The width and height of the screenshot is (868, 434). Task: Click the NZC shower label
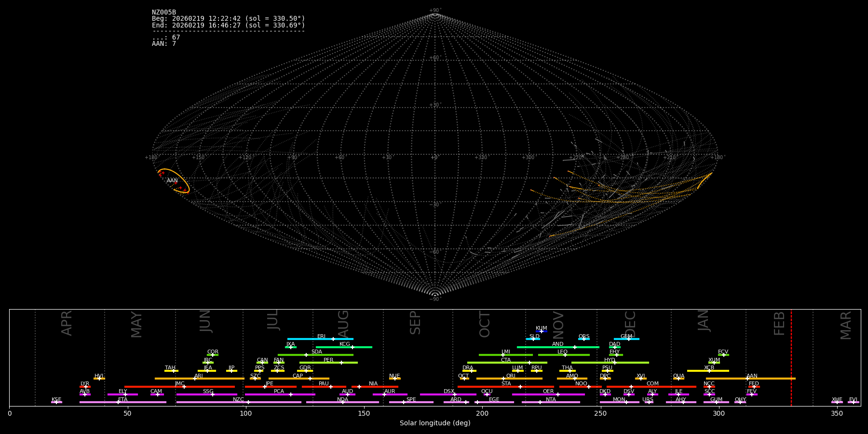pyautogui.click(x=238, y=400)
